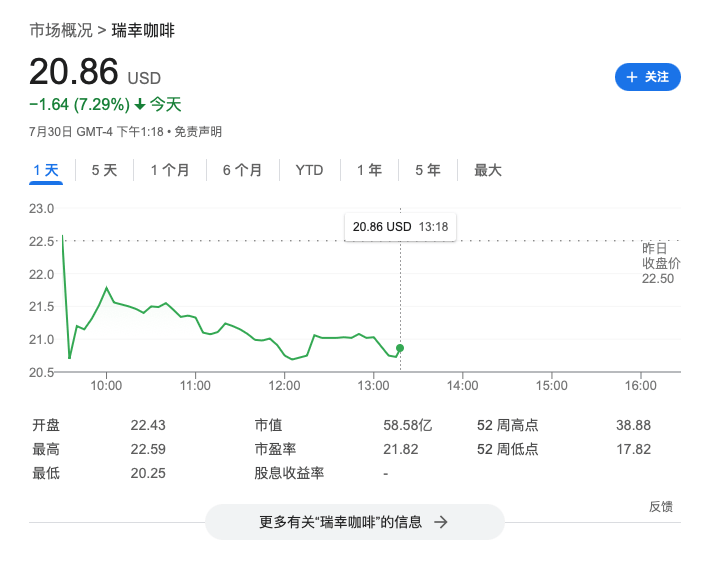
Task: Show the YTD range tab
Action: pos(310,170)
